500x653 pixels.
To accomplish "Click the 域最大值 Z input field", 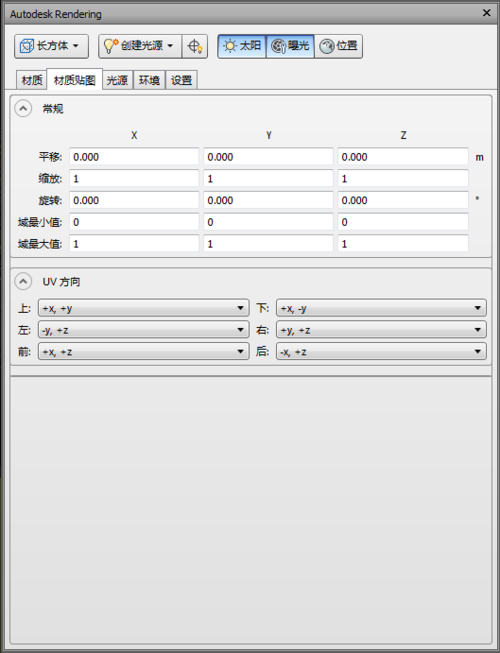I will [x=403, y=244].
